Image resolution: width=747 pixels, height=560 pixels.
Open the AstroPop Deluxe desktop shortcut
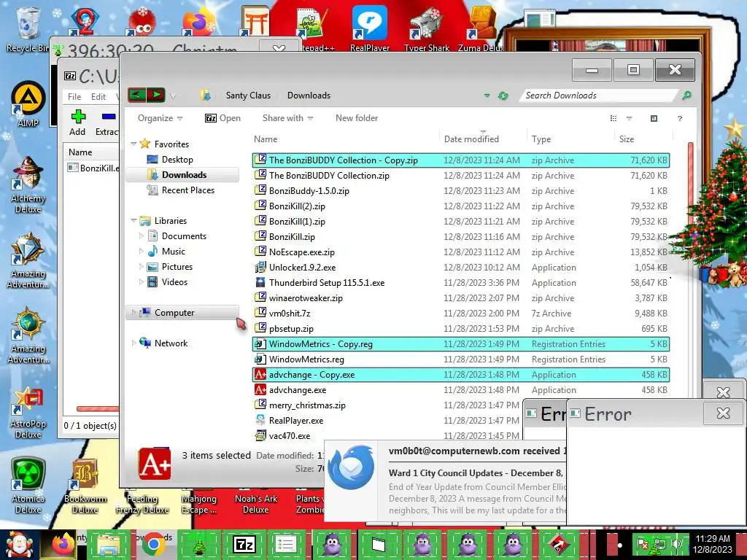(x=28, y=413)
